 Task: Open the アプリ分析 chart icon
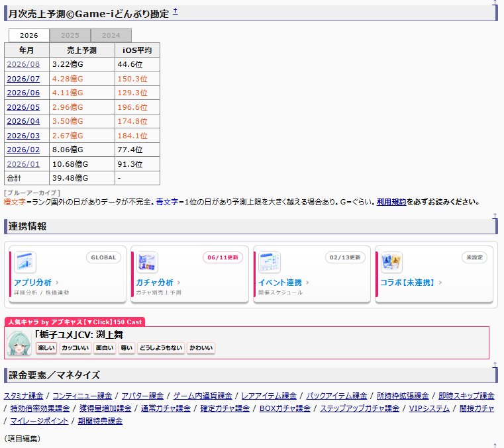pos(25,262)
